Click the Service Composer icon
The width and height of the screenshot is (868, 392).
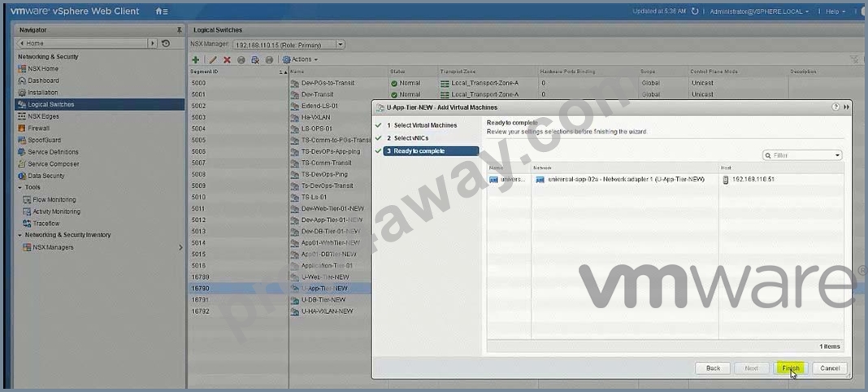coord(22,164)
